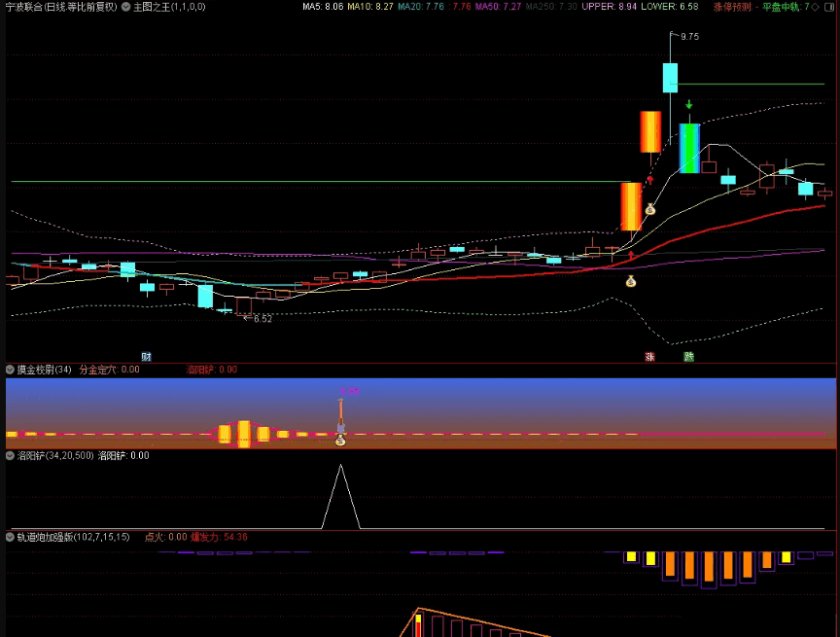Click the cyan candle with the 9.75 high
Viewport: 840px width, 637px height.
[x=670, y=78]
